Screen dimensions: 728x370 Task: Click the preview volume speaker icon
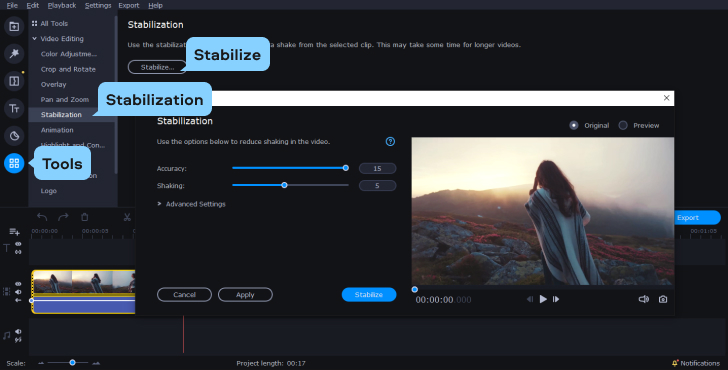coord(644,299)
